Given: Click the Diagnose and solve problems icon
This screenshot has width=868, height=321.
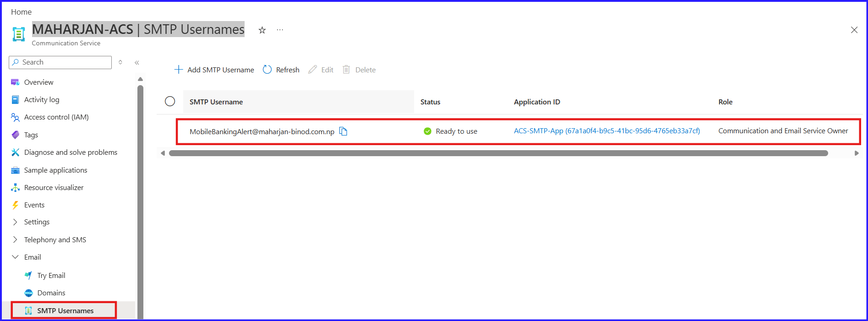Looking at the screenshot, I should 15,152.
